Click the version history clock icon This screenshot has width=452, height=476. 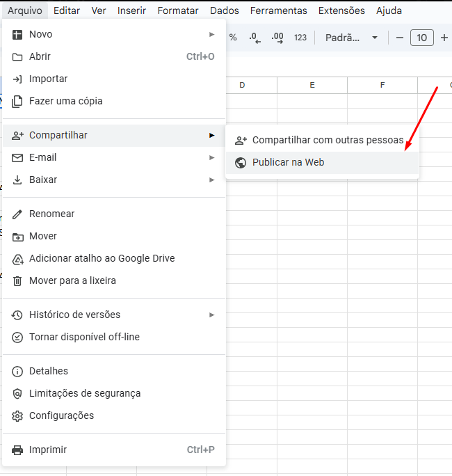click(17, 315)
